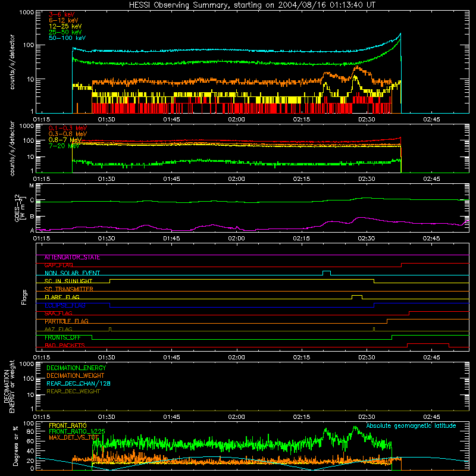Click the Absolute geomagnetic latitude label

(411, 425)
